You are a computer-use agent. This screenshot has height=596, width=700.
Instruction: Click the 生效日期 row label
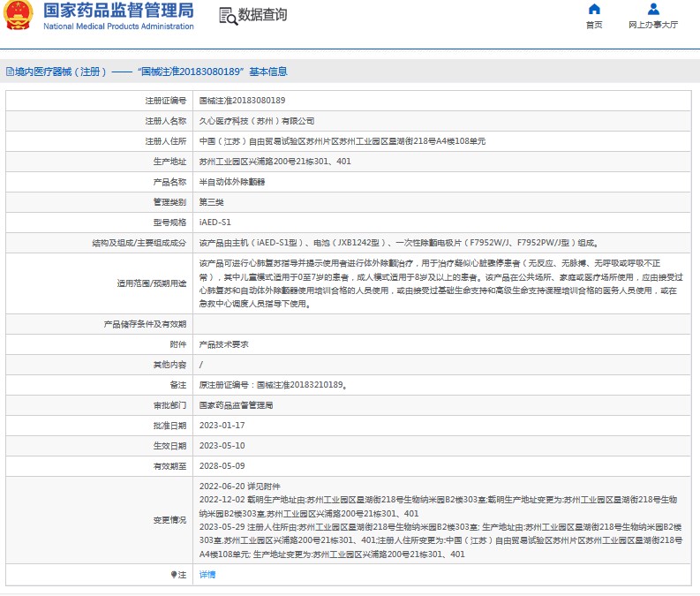[169, 446]
